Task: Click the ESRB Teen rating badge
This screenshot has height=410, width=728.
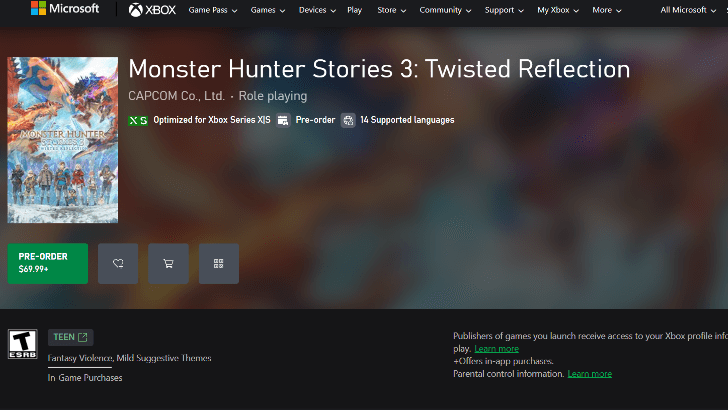Action: pos(22,344)
